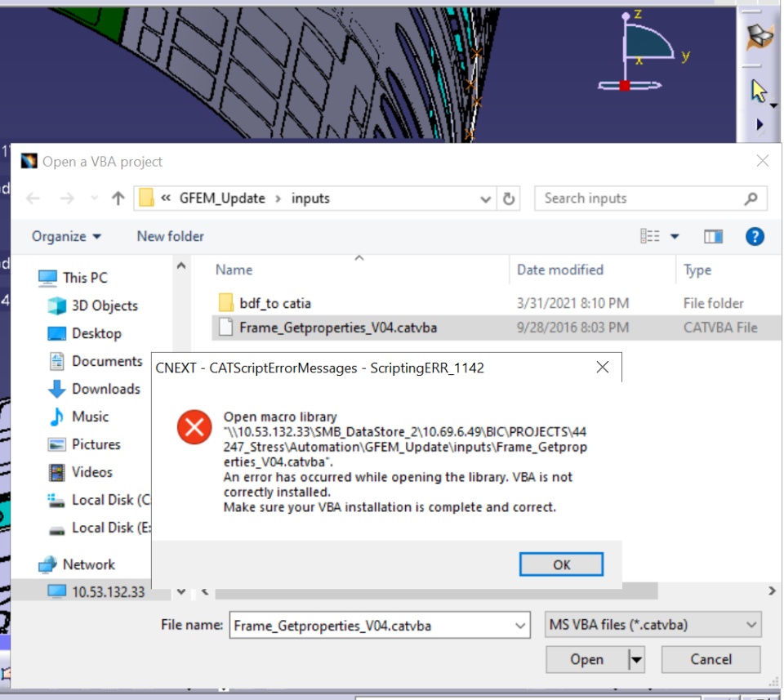Expand the view options dropdown arrow
The image size is (784, 700).
pos(675,236)
